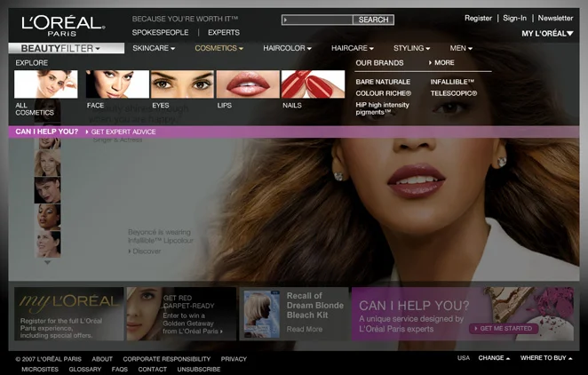Image resolution: width=588 pixels, height=375 pixels.
Task: Select the LIPS category thumbnail
Action: point(248,84)
